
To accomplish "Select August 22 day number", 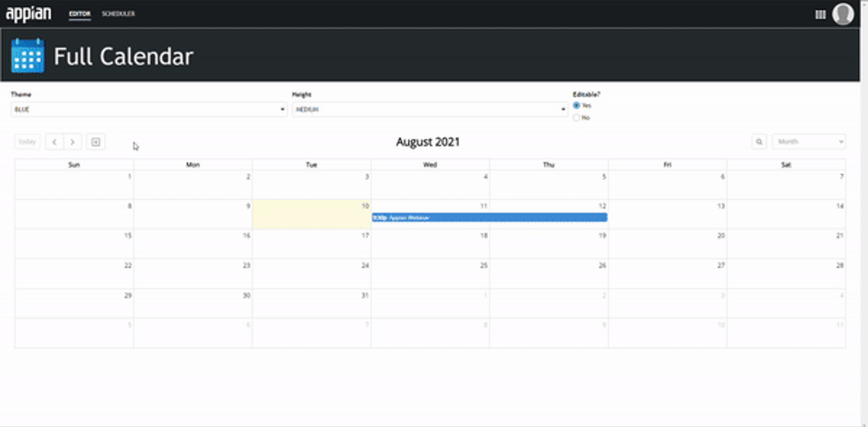I will (x=128, y=266).
